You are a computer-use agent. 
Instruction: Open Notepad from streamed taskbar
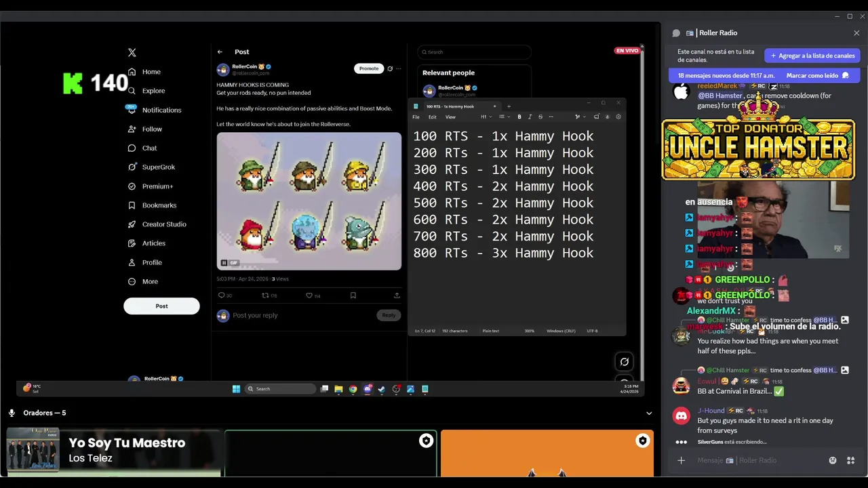click(x=425, y=389)
